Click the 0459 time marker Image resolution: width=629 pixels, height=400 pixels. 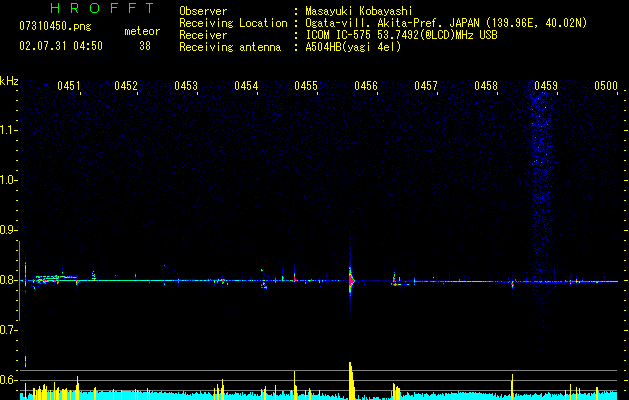tap(546, 86)
